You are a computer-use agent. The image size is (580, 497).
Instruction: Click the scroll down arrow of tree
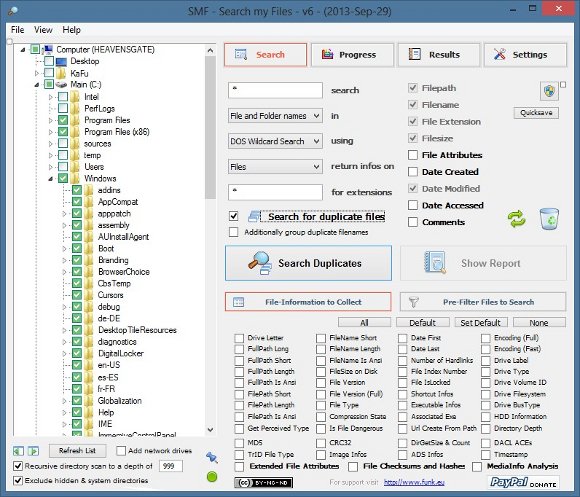pos(210,429)
